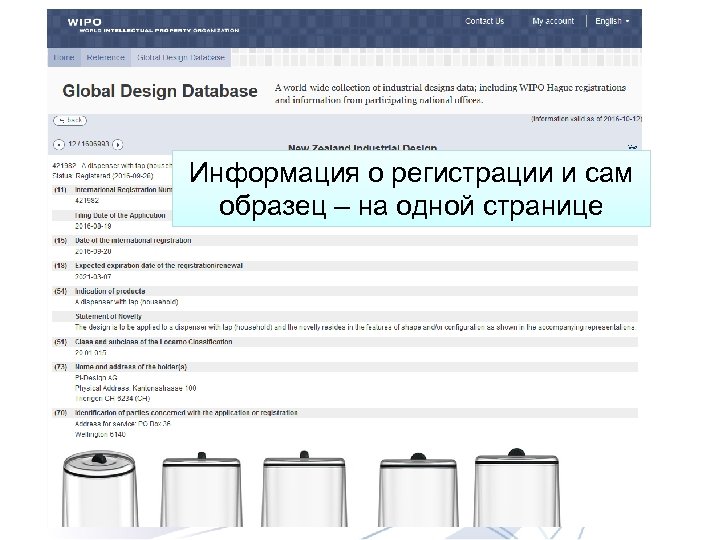Open the Reference tab
Image resolution: width=720 pixels, height=540 pixels.
pos(106,57)
